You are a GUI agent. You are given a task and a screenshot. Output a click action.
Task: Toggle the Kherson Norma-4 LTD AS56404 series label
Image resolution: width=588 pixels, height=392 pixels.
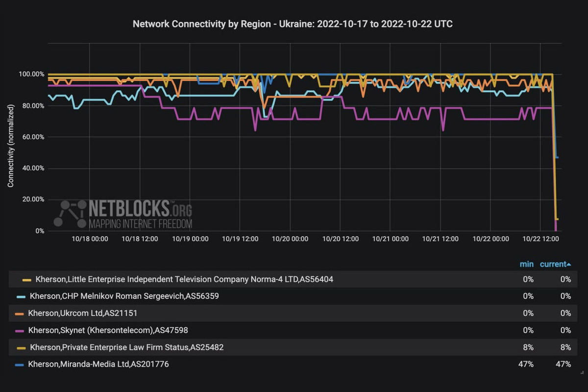[184, 279]
